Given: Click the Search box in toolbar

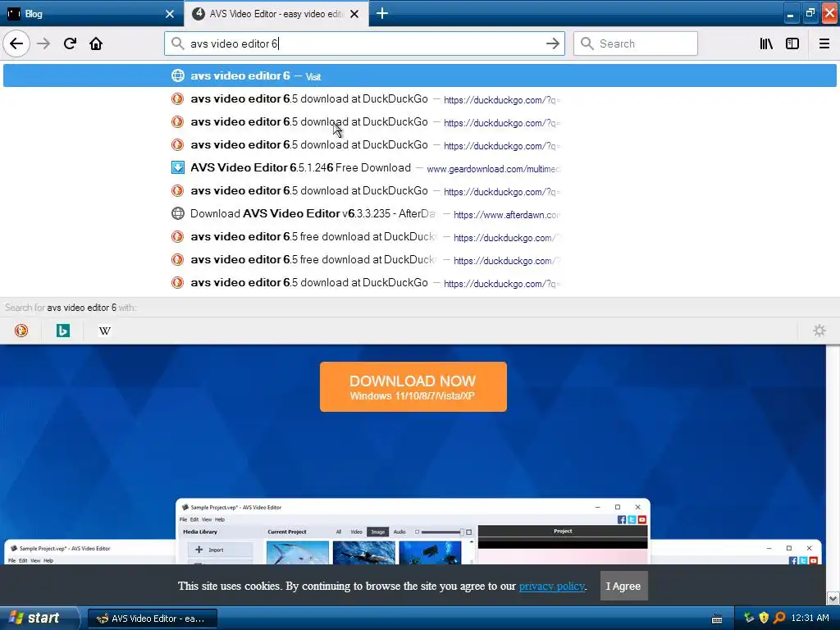Looking at the screenshot, I should [636, 43].
